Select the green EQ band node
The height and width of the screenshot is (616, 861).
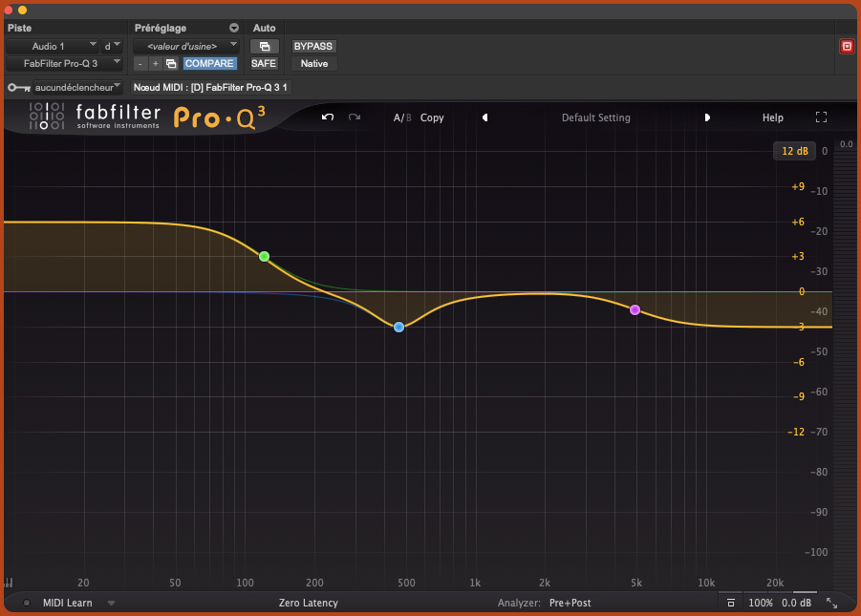click(x=264, y=256)
